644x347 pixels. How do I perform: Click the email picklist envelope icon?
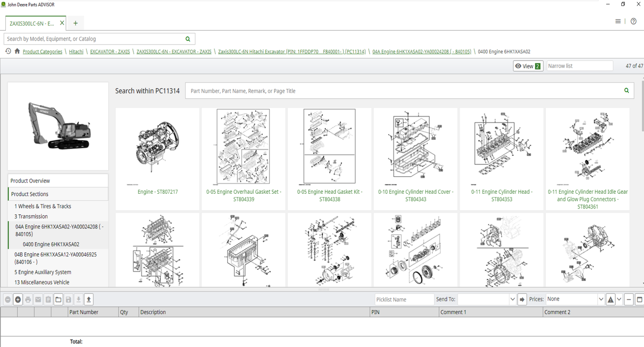coord(38,300)
